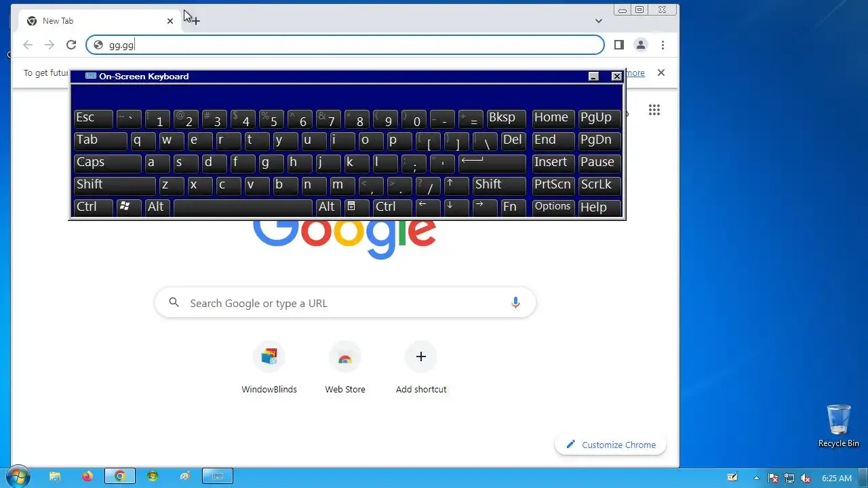Open Customize Chrome
868x488 pixels.
pyautogui.click(x=610, y=445)
